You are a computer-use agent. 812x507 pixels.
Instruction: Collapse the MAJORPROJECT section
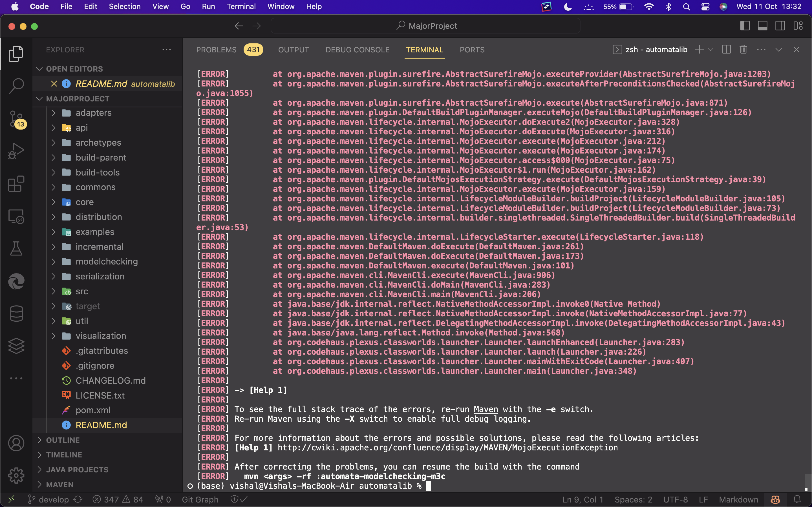[x=39, y=98]
